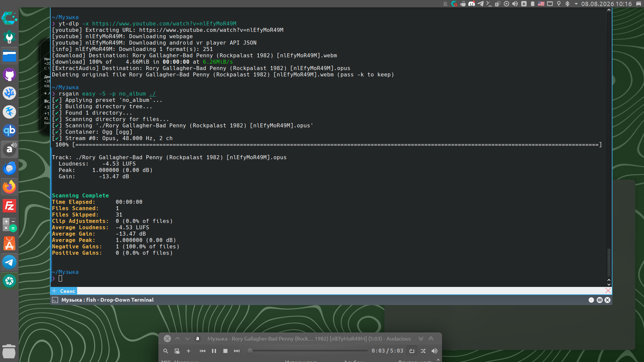Click the removable device eject tray icon
This screenshot has width=644, height=362.
click(x=524, y=4)
